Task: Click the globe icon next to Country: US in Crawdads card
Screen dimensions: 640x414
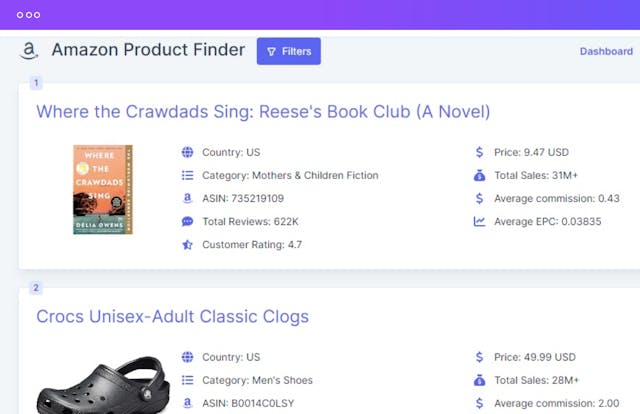Action: pos(187,153)
